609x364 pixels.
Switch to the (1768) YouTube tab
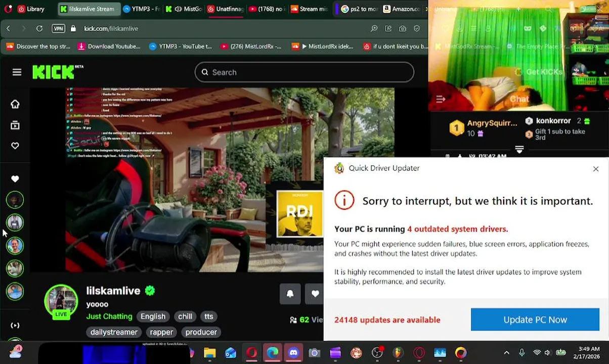coord(268,9)
